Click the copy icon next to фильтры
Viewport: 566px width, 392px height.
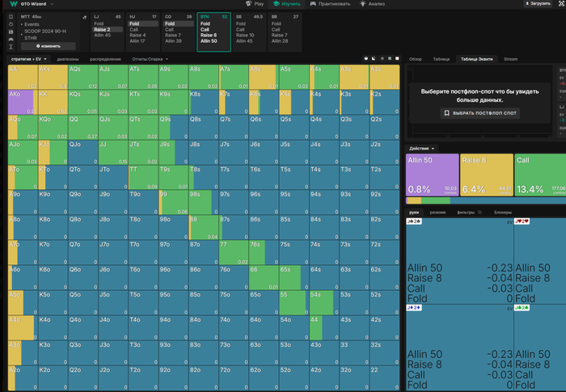click(480, 212)
